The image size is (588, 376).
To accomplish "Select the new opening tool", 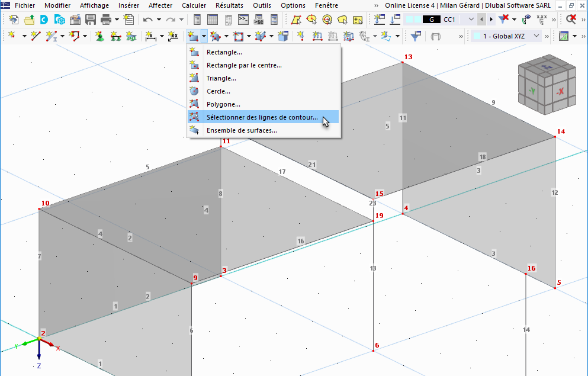I will (x=238, y=36).
